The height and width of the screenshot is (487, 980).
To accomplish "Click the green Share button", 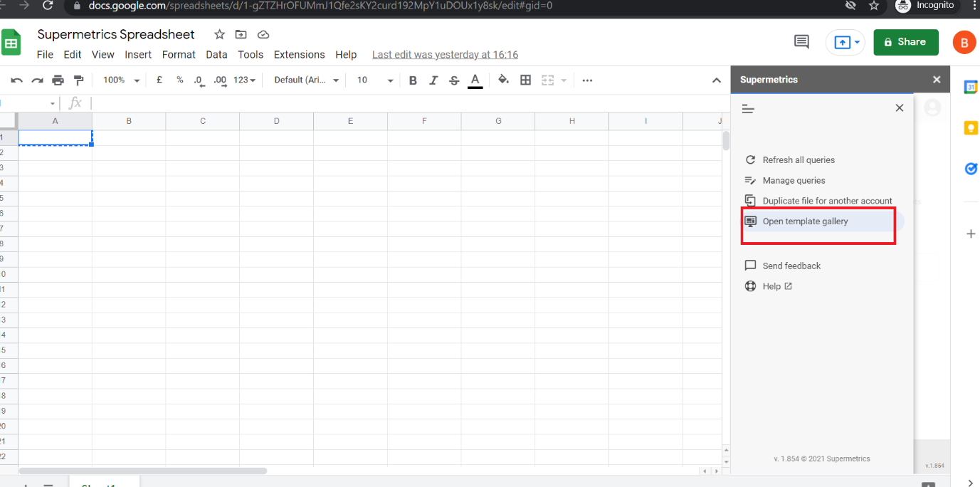I will point(906,42).
